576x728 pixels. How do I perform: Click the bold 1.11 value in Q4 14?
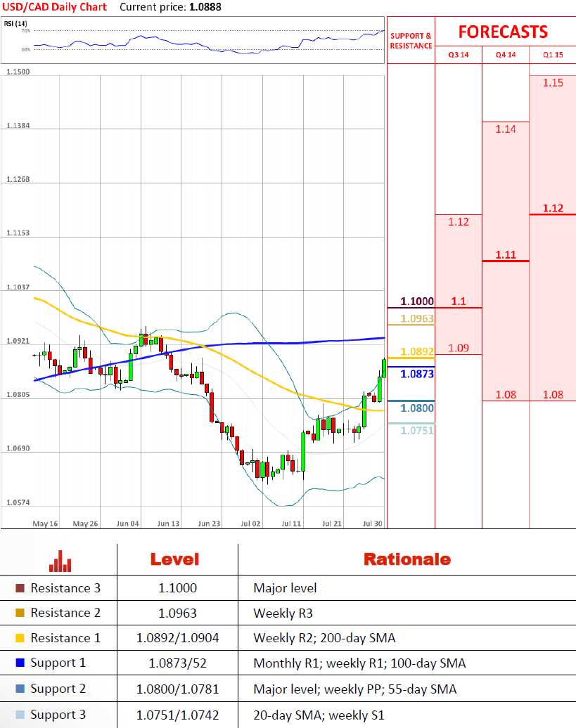pyautogui.click(x=506, y=254)
